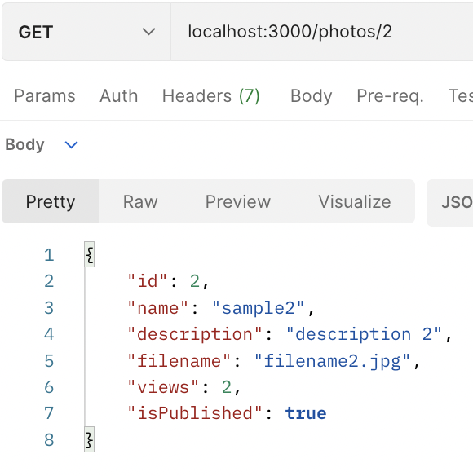Open the Auth tab
The image size is (473, 476).
point(119,96)
